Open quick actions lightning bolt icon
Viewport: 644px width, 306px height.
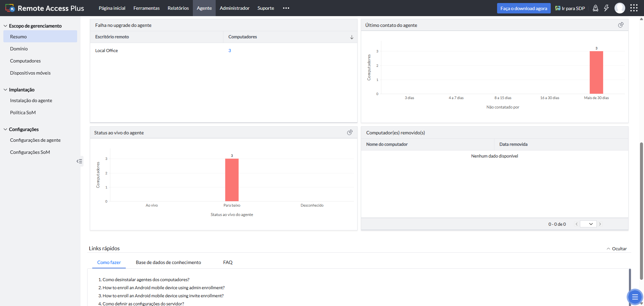[606, 8]
